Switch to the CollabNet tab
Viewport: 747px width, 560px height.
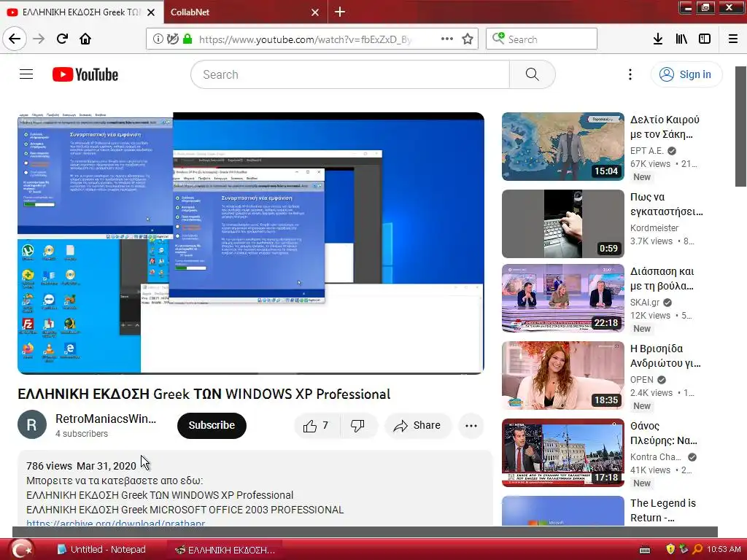245,12
